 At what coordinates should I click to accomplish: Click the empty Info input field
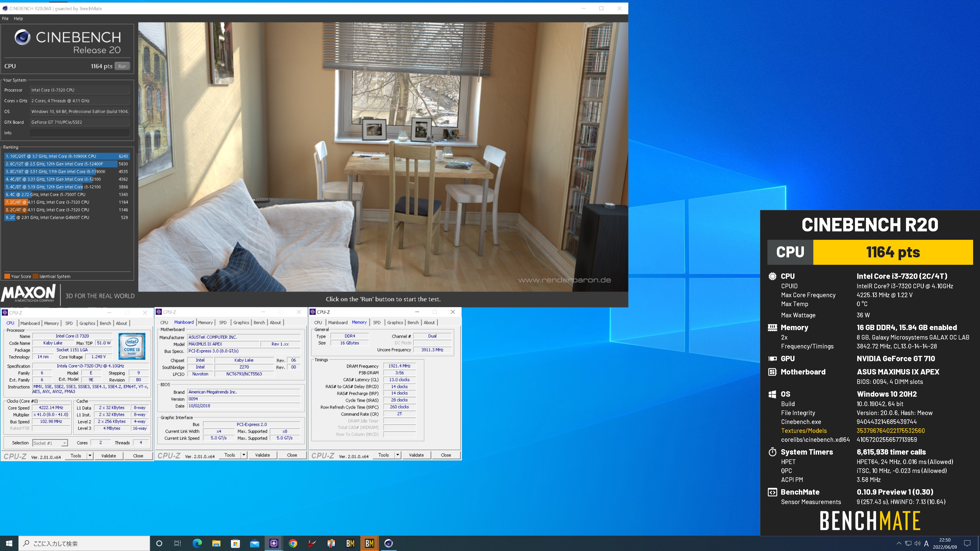coord(80,133)
